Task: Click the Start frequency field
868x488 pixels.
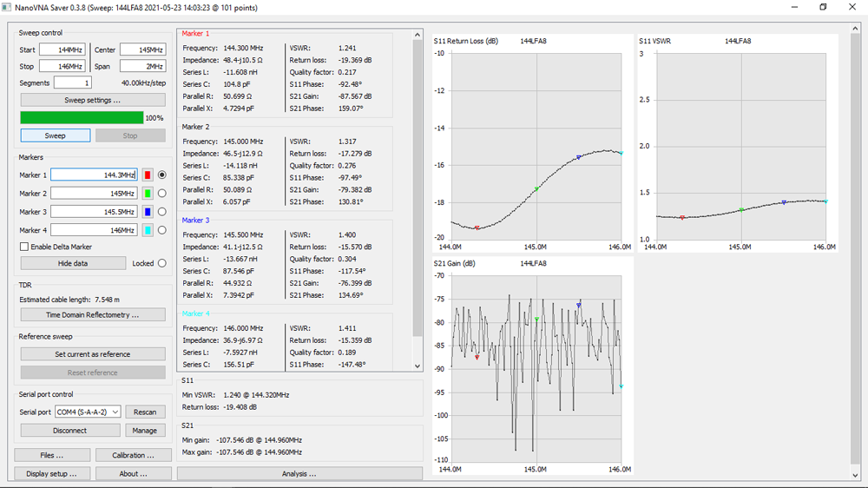Action: pyautogui.click(x=62, y=49)
